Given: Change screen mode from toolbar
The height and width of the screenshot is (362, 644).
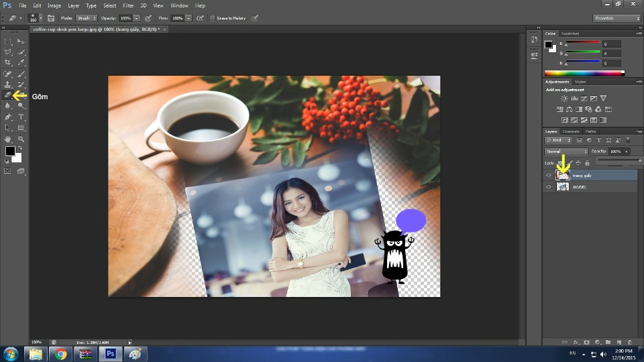Looking at the screenshot, I should (21, 171).
